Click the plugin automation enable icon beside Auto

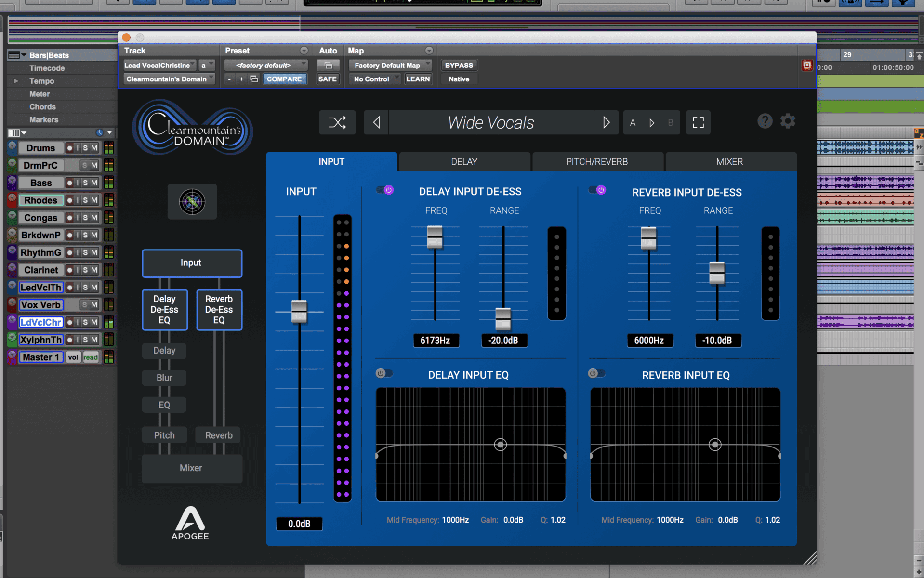point(328,65)
